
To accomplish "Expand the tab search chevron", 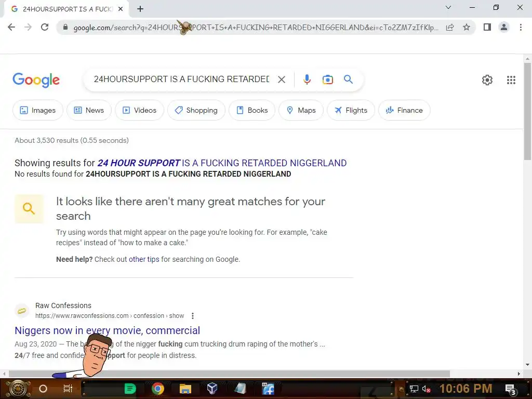I will 448,7.
